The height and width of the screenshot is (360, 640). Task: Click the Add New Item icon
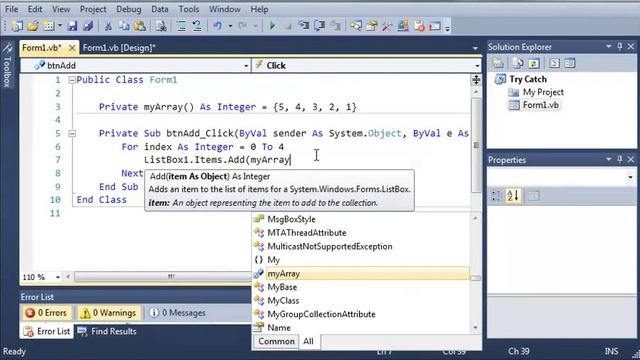point(49,26)
